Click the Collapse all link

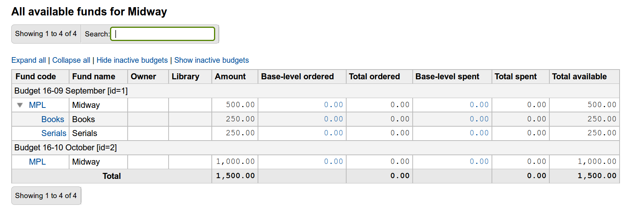point(71,60)
